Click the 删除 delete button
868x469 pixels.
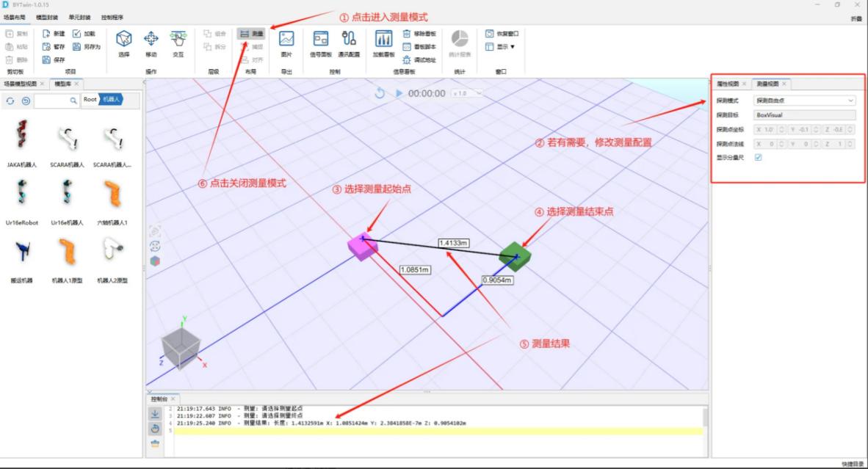(17, 59)
